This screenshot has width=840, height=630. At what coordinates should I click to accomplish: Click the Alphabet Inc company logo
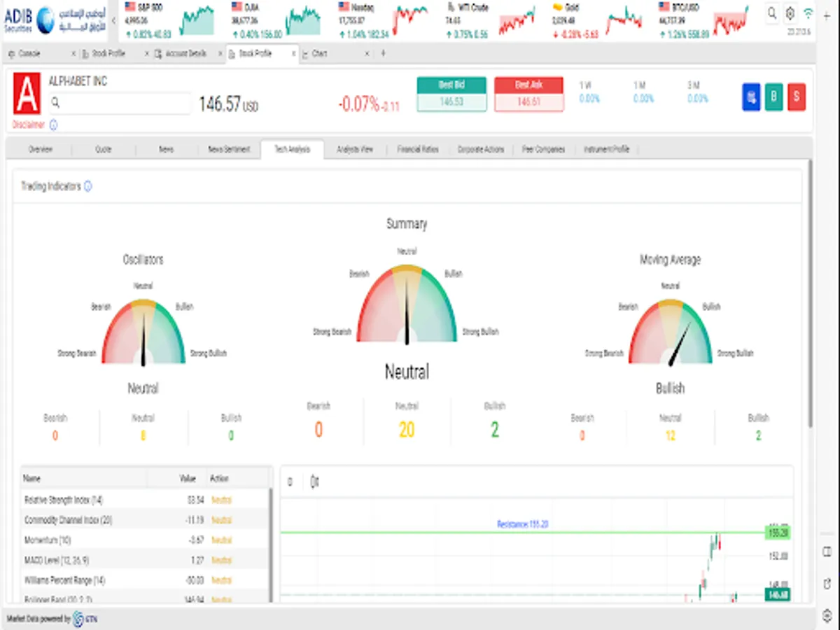point(27,94)
